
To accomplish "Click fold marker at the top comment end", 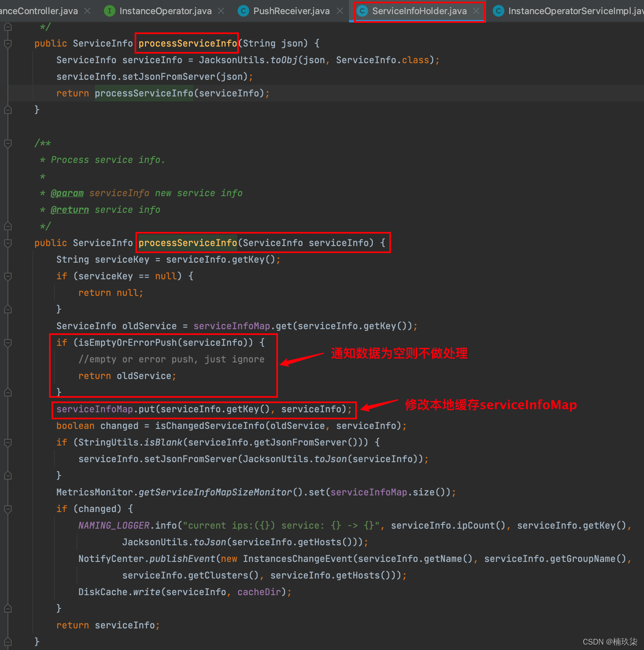I will pos(8,27).
